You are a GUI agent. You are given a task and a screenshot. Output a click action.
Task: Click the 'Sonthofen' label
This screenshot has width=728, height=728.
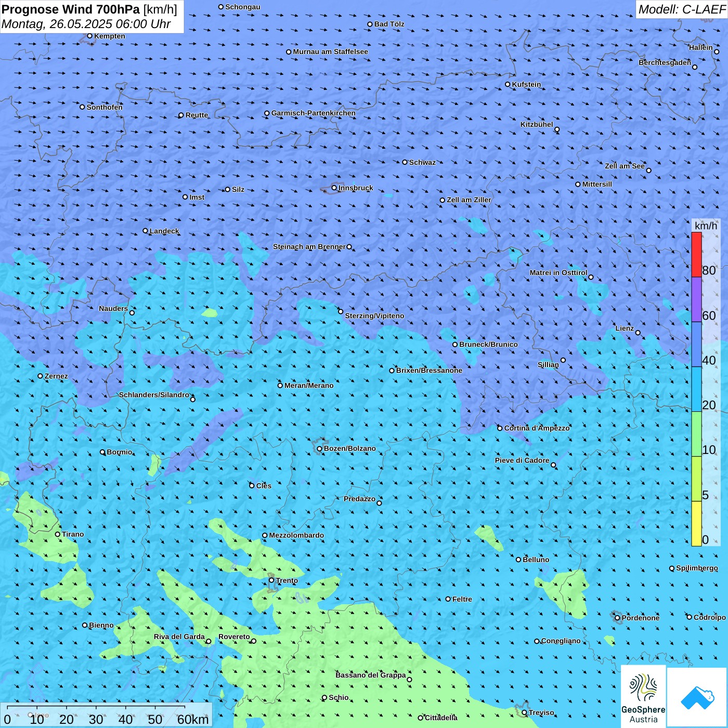[105, 107]
